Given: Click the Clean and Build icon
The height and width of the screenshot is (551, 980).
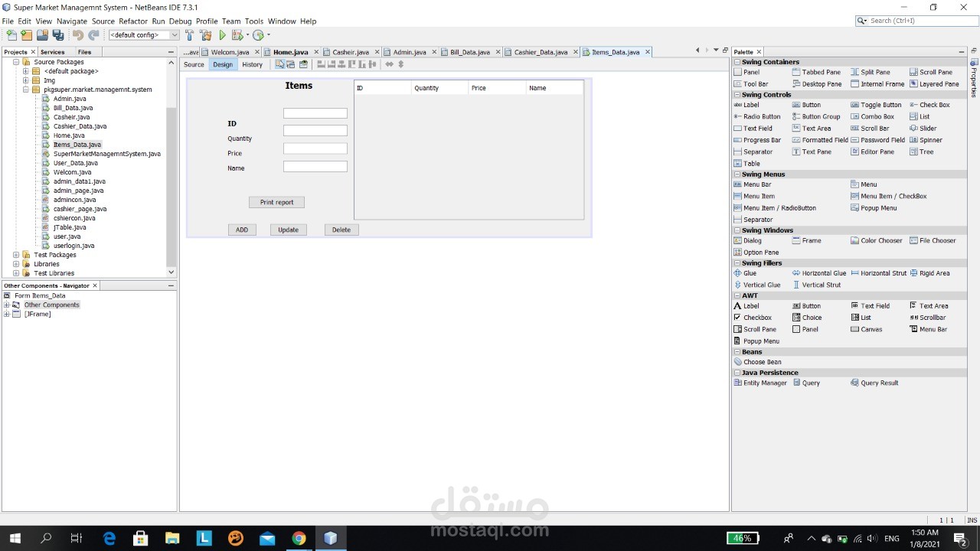Looking at the screenshot, I should click(206, 35).
